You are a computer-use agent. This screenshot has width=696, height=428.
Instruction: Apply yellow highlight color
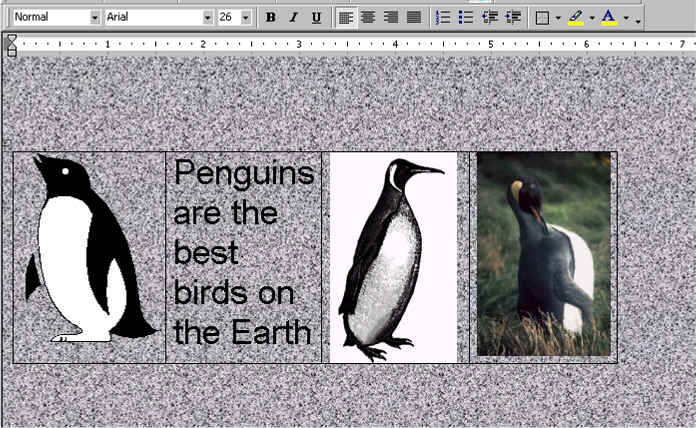pos(575,18)
